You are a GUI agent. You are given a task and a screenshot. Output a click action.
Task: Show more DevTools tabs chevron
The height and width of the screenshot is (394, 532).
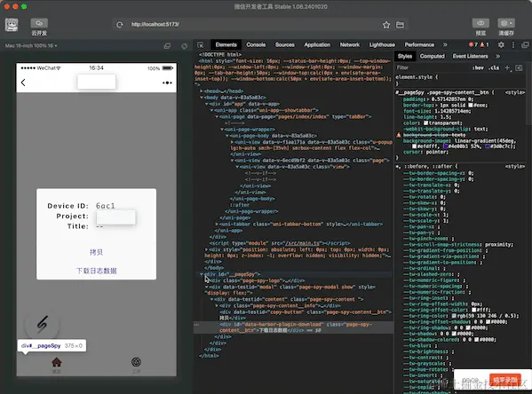point(445,44)
